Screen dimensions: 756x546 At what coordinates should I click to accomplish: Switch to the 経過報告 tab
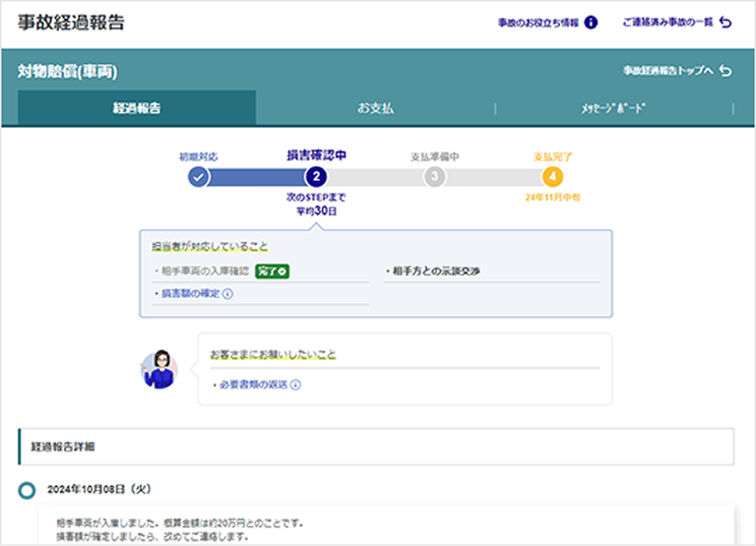point(137,108)
